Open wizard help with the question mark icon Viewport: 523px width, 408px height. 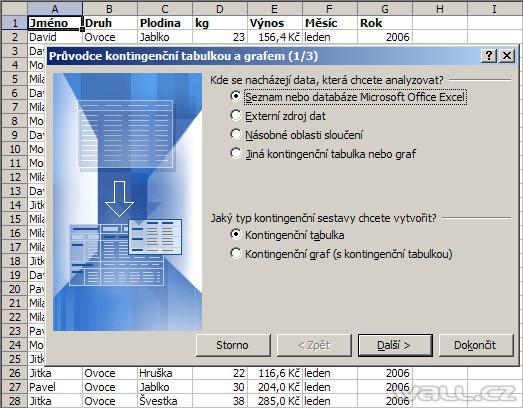[489, 55]
